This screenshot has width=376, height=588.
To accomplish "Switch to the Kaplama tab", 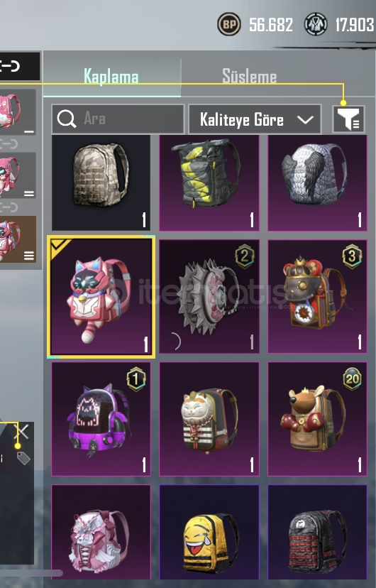I will 111,77.
